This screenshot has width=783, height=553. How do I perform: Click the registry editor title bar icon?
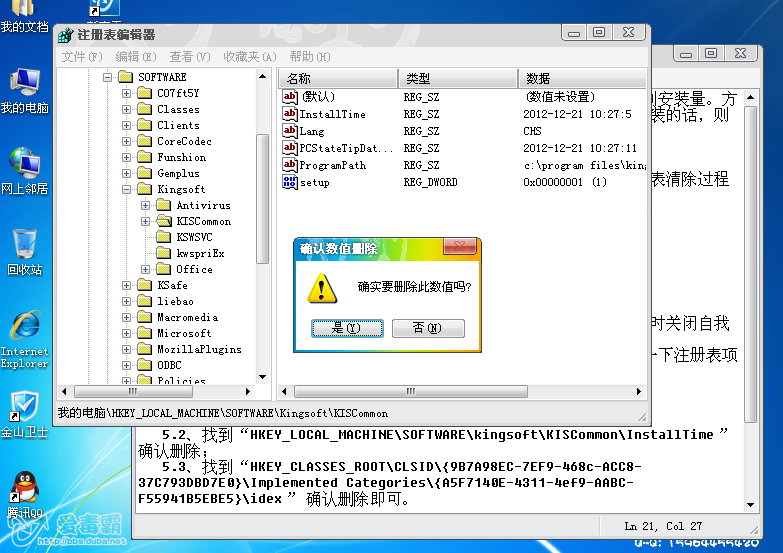(65, 35)
